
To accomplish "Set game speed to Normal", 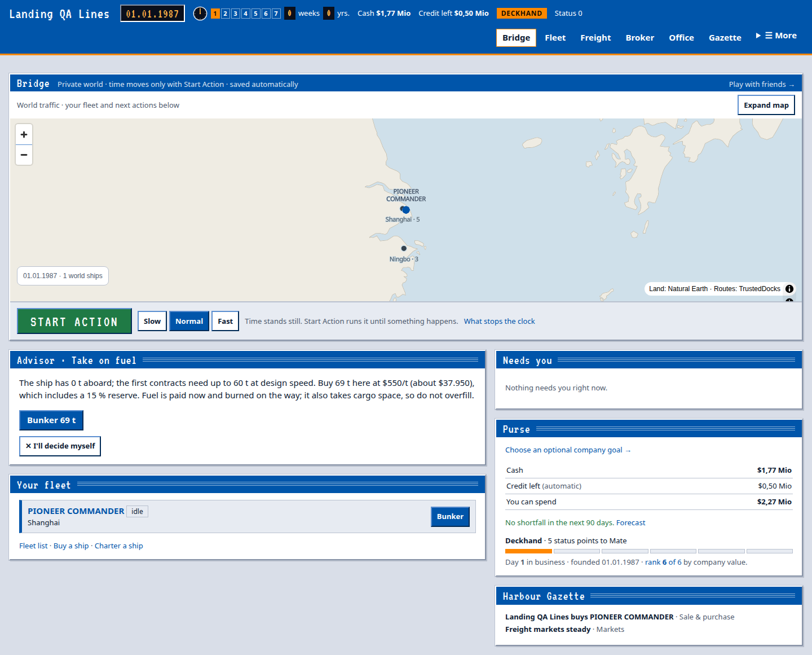I will click(x=189, y=322).
